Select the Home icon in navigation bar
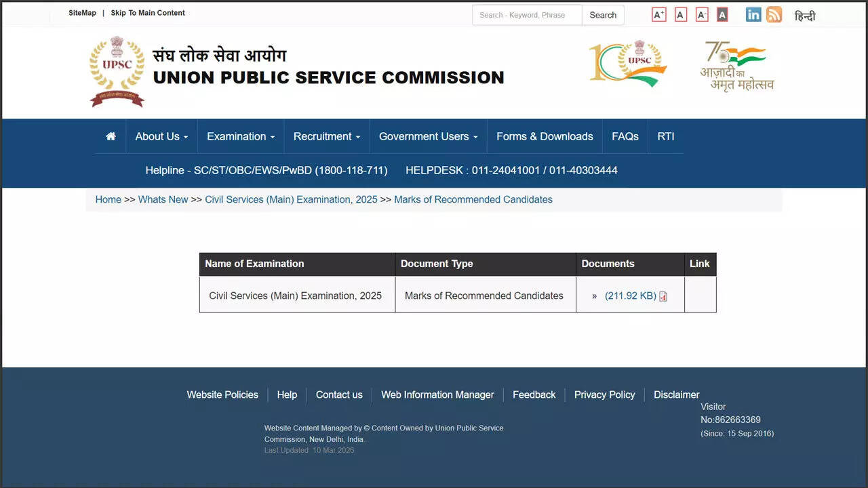This screenshot has height=488, width=868. point(110,136)
